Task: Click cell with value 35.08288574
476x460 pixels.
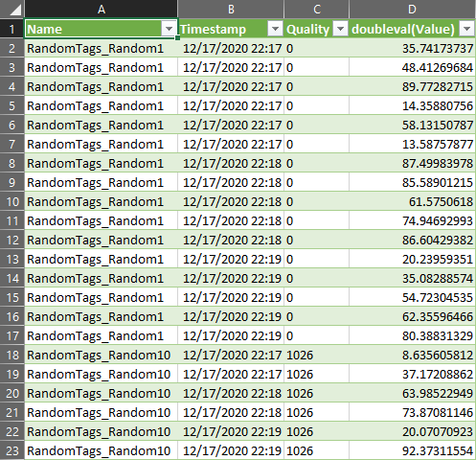Action: click(x=412, y=278)
